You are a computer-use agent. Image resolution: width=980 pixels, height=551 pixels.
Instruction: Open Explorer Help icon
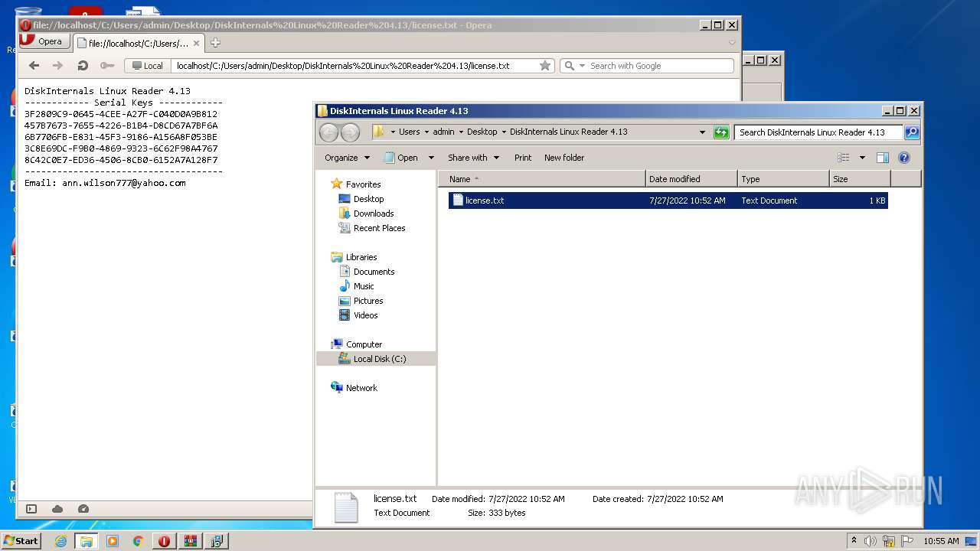pyautogui.click(x=904, y=158)
